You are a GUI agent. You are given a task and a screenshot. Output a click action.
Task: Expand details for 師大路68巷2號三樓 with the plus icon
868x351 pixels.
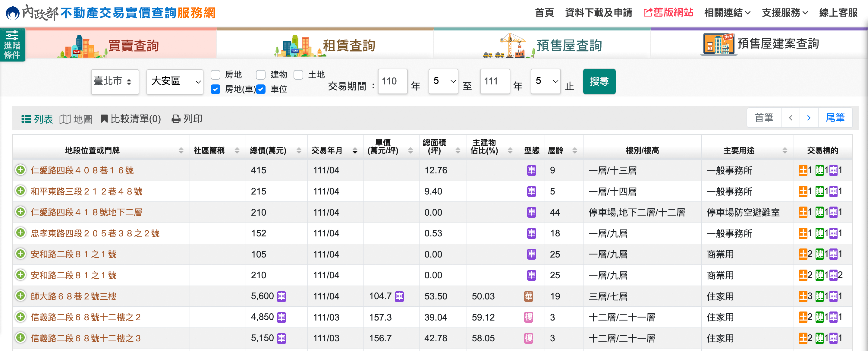[x=20, y=296]
